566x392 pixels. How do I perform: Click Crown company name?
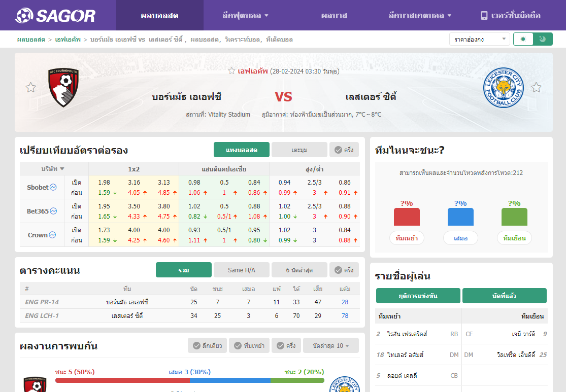click(x=38, y=235)
